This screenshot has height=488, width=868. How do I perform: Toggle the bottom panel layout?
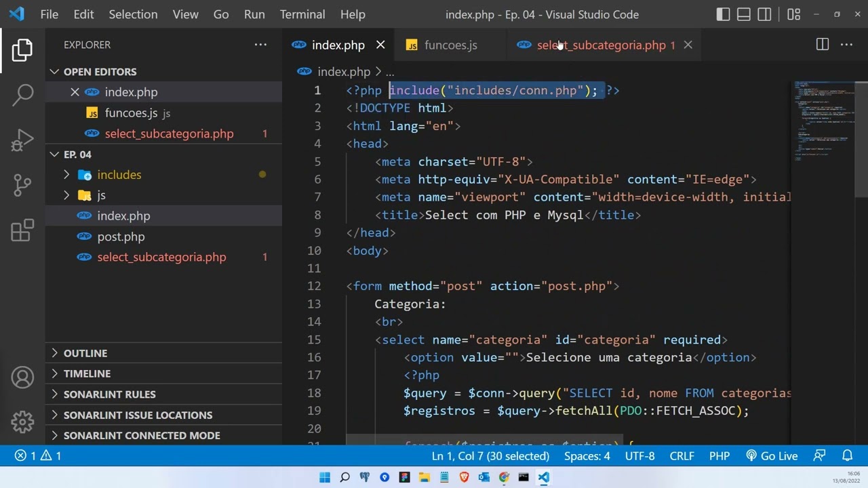tap(744, 14)
